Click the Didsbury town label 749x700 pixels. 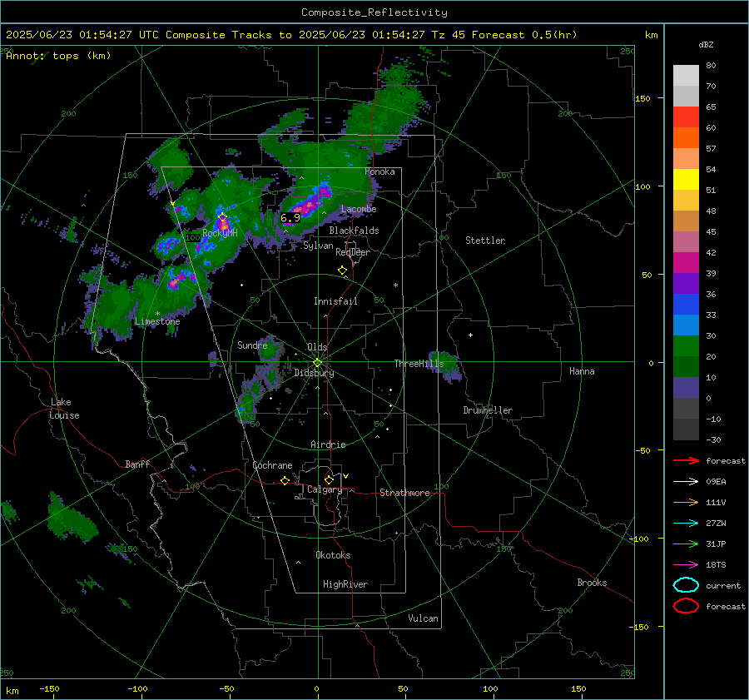point(314,373)
